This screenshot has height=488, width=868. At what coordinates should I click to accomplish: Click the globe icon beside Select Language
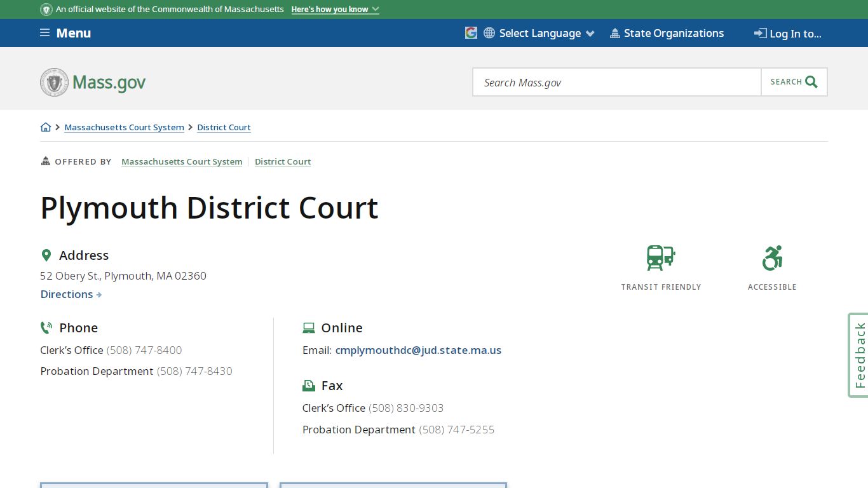tap(489, 33)
